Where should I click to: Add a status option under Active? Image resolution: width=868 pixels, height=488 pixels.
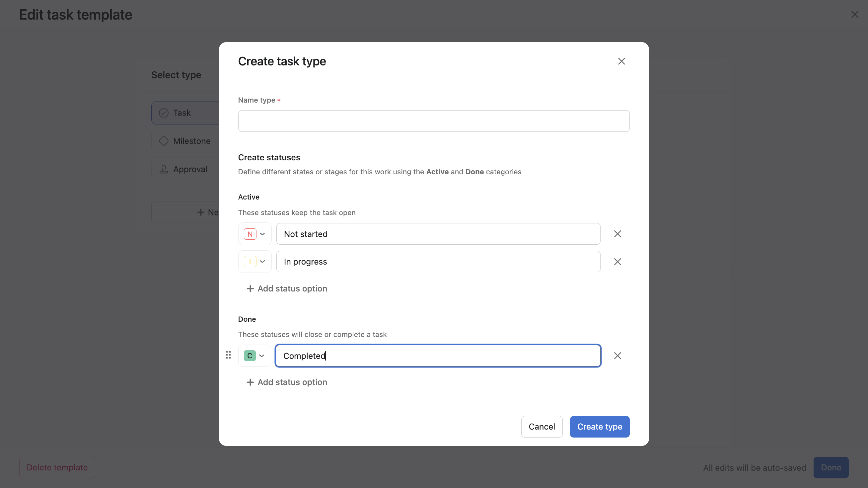tap(286, 288)
